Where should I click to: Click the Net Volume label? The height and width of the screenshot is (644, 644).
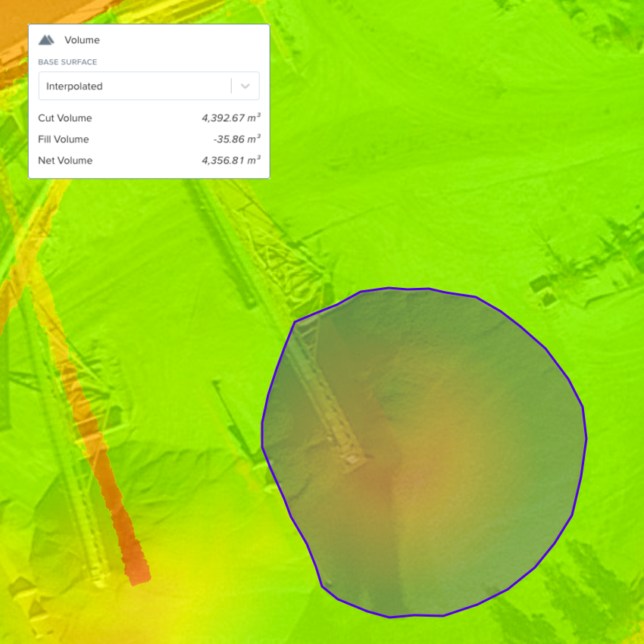65,161
